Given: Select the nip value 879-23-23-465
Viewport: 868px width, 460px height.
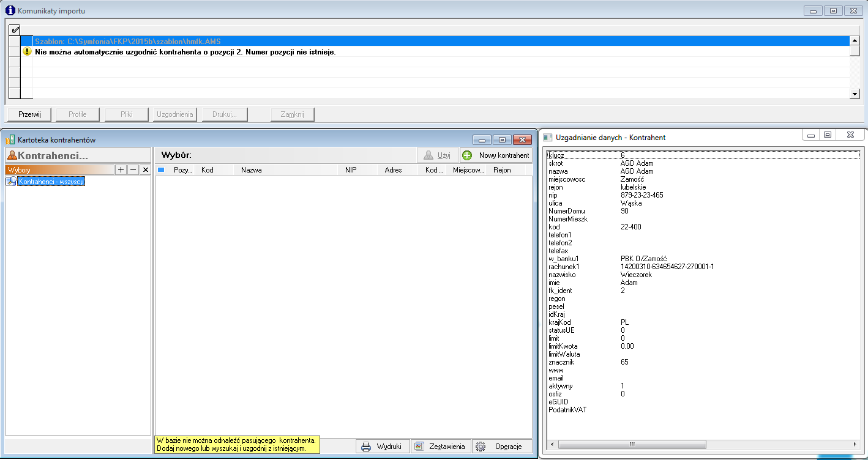Looking at the screenshot, I should point(642,195).
